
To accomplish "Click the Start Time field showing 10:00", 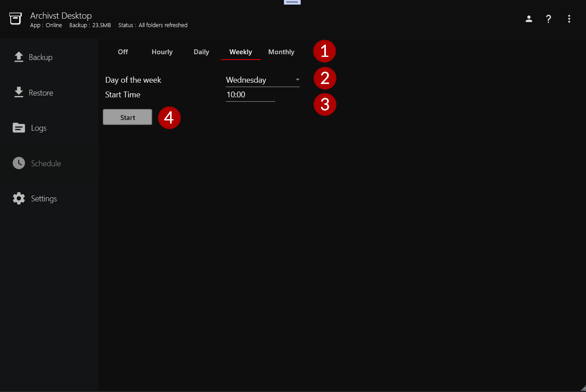I will pos(250,95).
